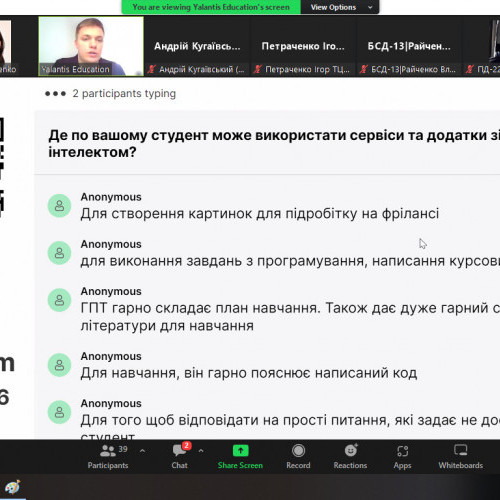Screen dimensions: 500x500
Task: Click muted mic icon for Петраченко Ігор
Action: [257, 69]
